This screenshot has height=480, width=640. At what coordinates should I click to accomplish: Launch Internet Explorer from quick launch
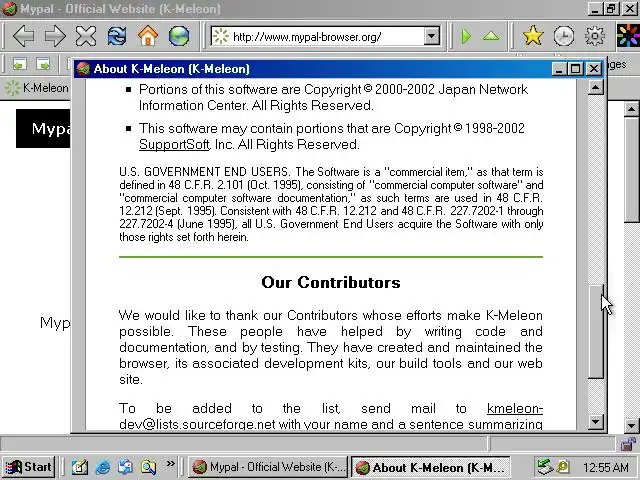pyautogui.click(x=102, y=467)
